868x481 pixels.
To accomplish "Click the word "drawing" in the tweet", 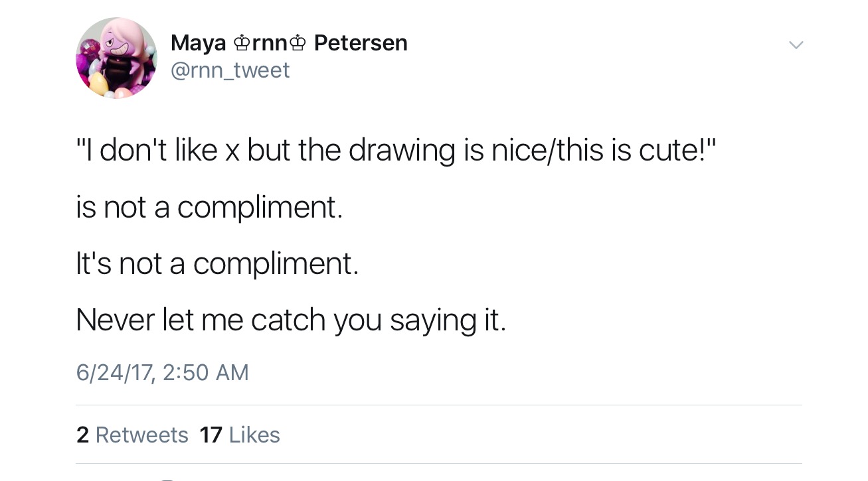I will [x=402, y=151].
